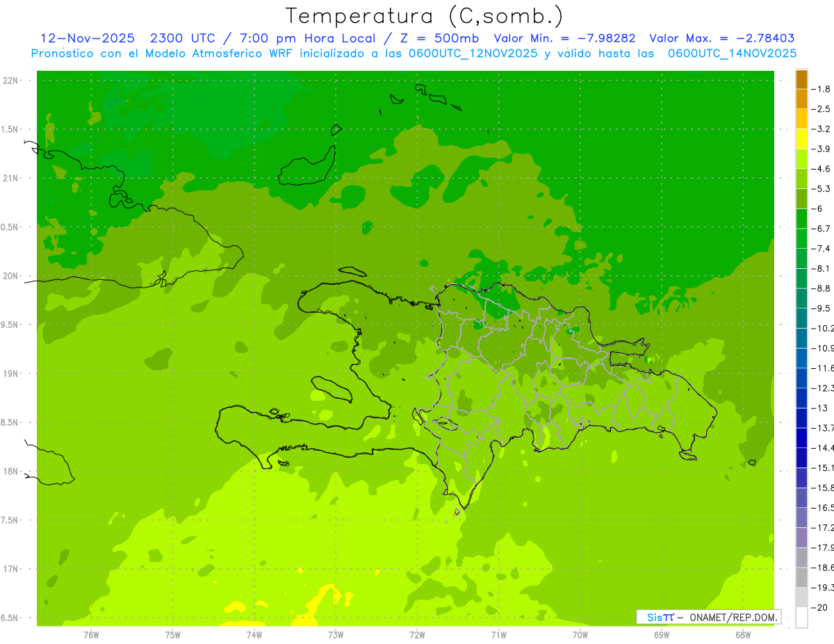The image size is (834, 644).
Task: Click the "71W" longitude axis label
Action: (498, 634)
